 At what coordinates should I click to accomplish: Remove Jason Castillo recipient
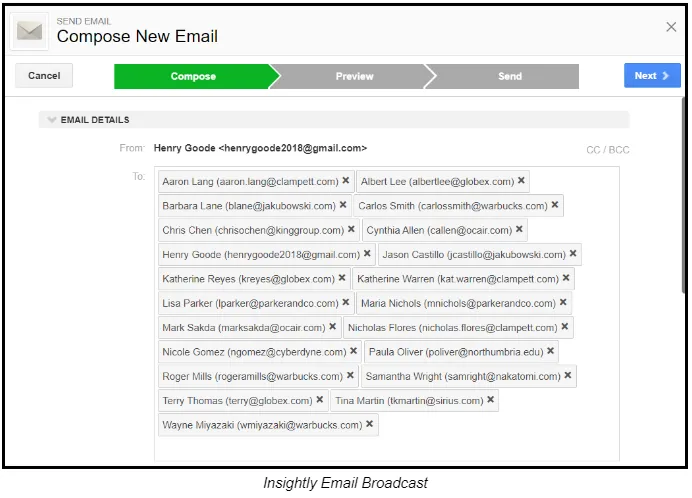coord(573,253)
